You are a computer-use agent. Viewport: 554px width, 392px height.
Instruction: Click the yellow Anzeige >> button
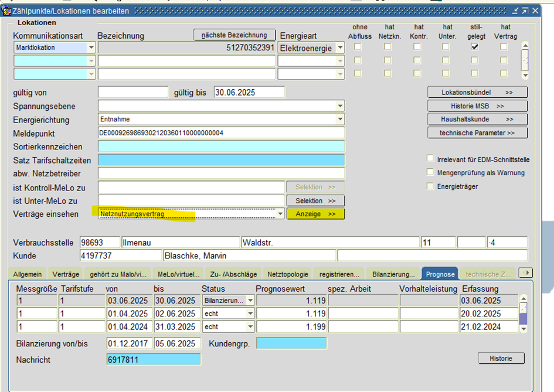(x=315, y=214)
